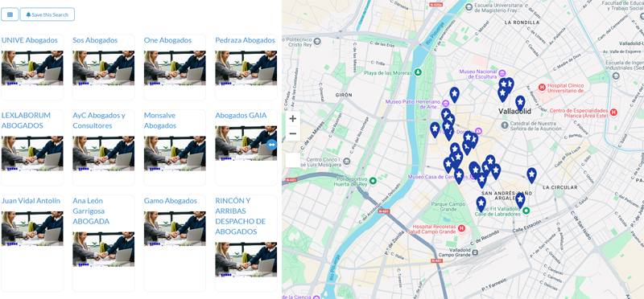Zoom in on the map with plus

coord(293,119)
